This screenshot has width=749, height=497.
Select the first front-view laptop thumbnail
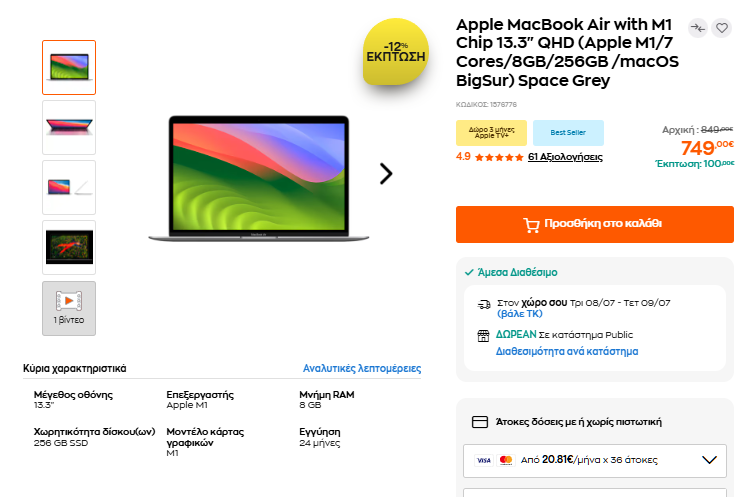pyautogui.click(x=69, y=67)
